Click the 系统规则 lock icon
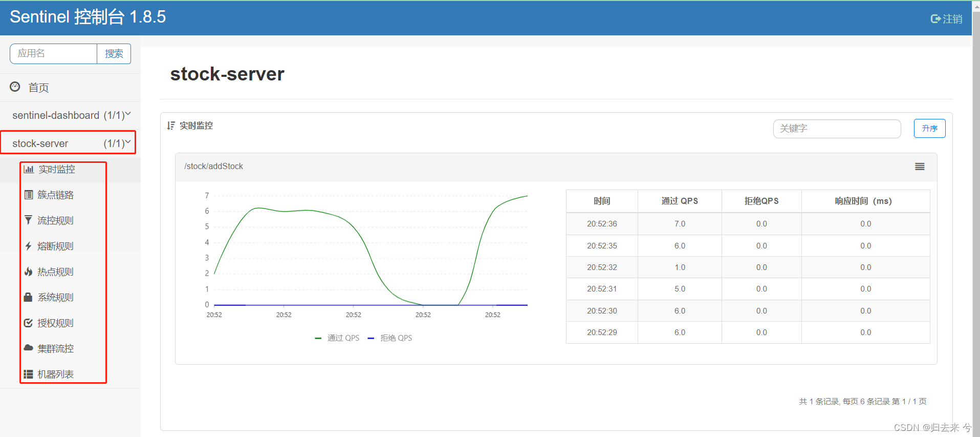This screenshot has width=980, height=437. pyautogui.click(x=28, y=297)
